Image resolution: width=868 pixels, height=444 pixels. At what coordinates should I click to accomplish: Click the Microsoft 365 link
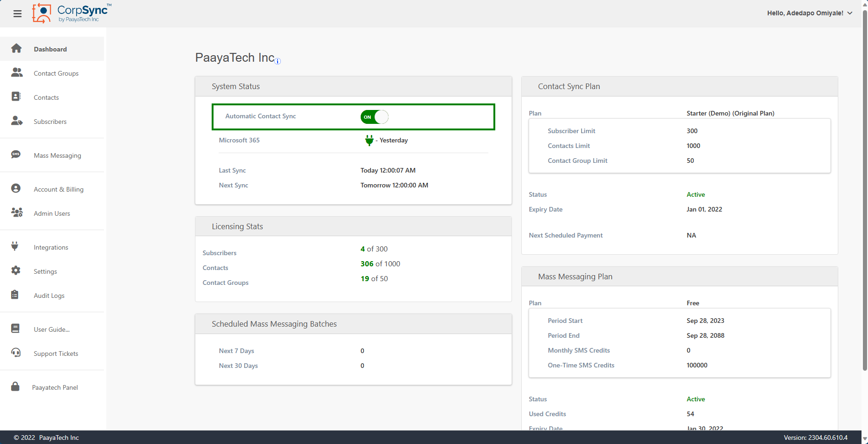click(x=239, y=140)
